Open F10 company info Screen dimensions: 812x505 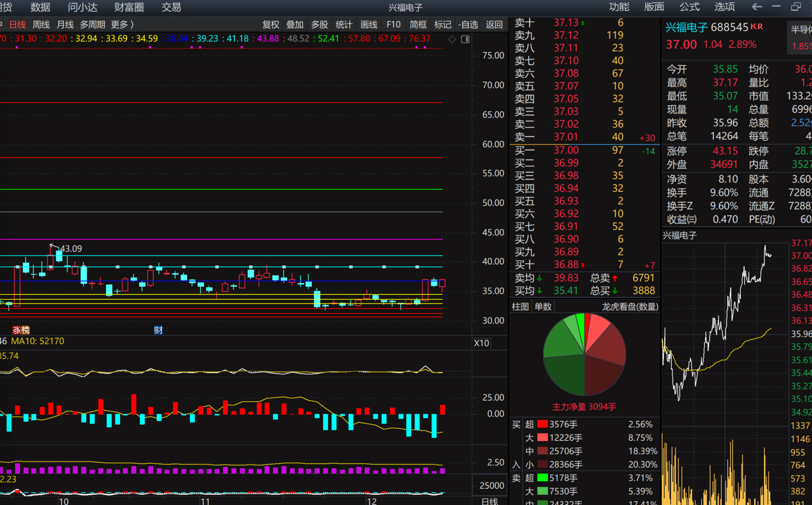click(394, 25)
